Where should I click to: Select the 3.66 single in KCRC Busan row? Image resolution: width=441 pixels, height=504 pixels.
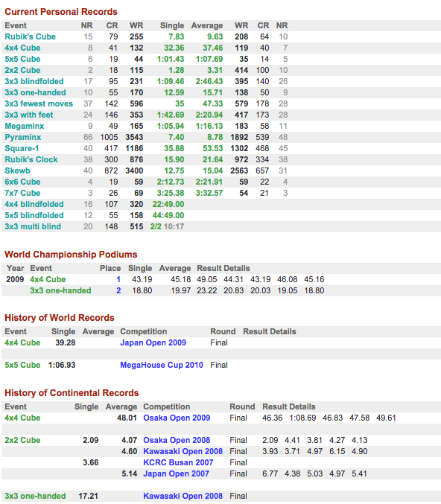tap(91, 462)
